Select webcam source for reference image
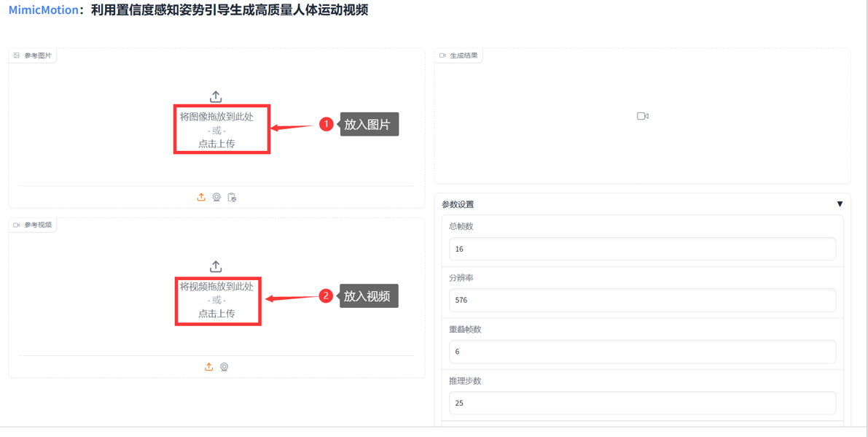 pyautogui.click(x=216, y=197)
